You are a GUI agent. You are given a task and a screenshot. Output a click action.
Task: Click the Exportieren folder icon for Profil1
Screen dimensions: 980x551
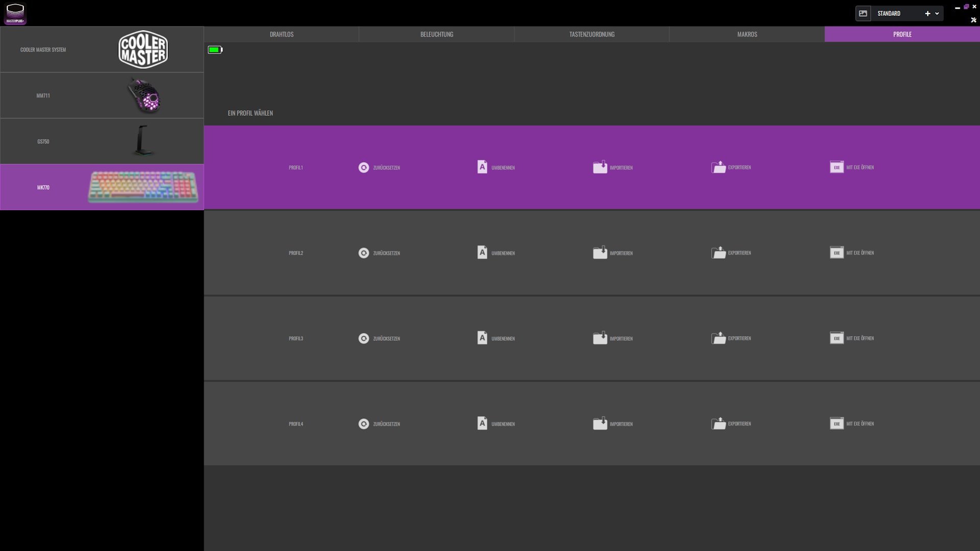coord(718,167)
